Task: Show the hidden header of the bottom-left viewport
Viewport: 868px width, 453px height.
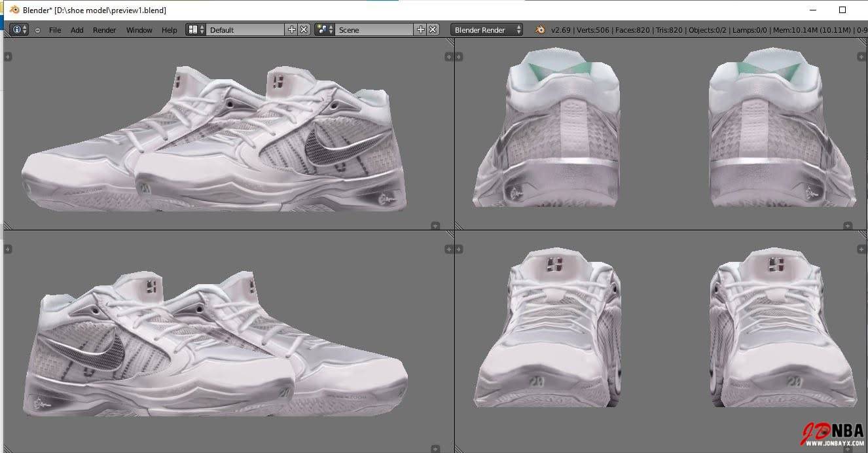Action: [435, 448]
